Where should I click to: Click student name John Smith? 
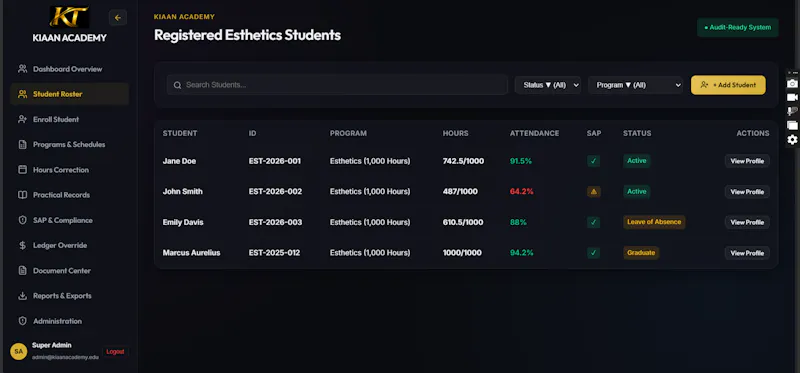(183, 192)
